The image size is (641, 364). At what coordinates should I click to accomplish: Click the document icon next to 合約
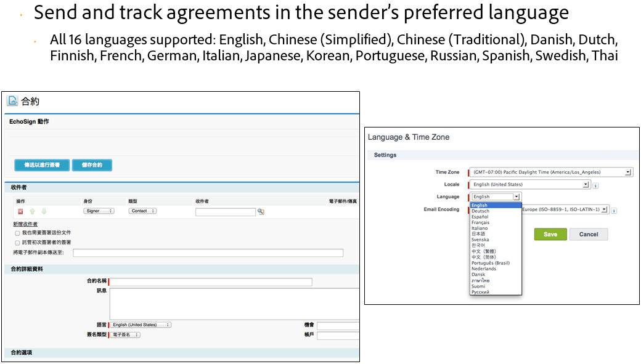click(x=13, y=100)
